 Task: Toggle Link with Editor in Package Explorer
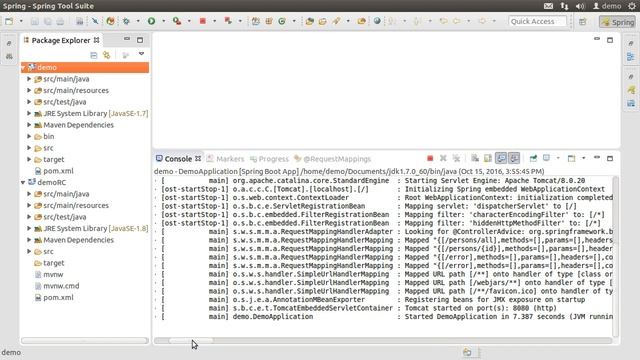coord(107,55)
